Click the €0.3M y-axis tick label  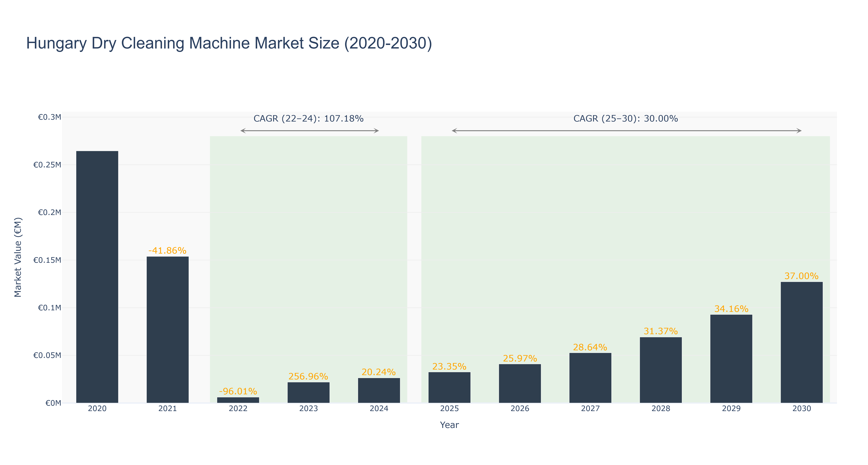(x=50, y=117)
